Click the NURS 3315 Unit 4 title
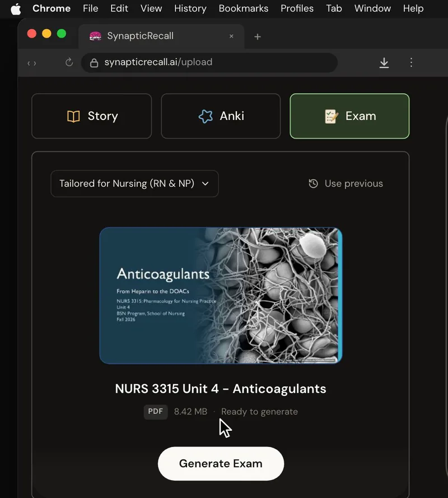The height and width of the screenshot is (498, 448). tap(221, 389)
